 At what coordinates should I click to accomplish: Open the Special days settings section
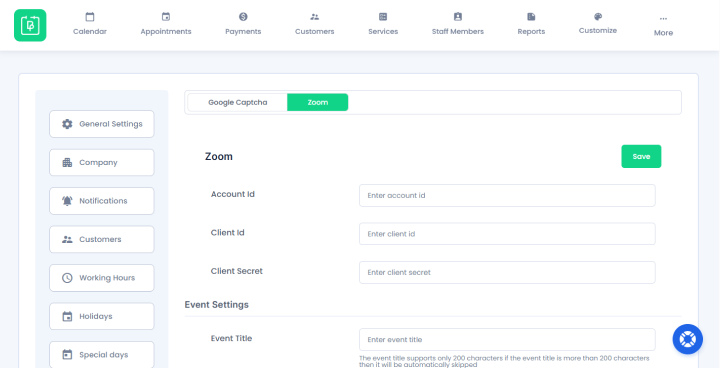click(x=101, y=355)
